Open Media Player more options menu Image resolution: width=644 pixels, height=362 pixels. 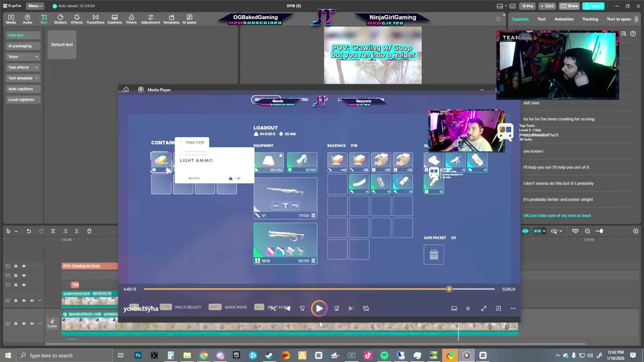(513, 308)
